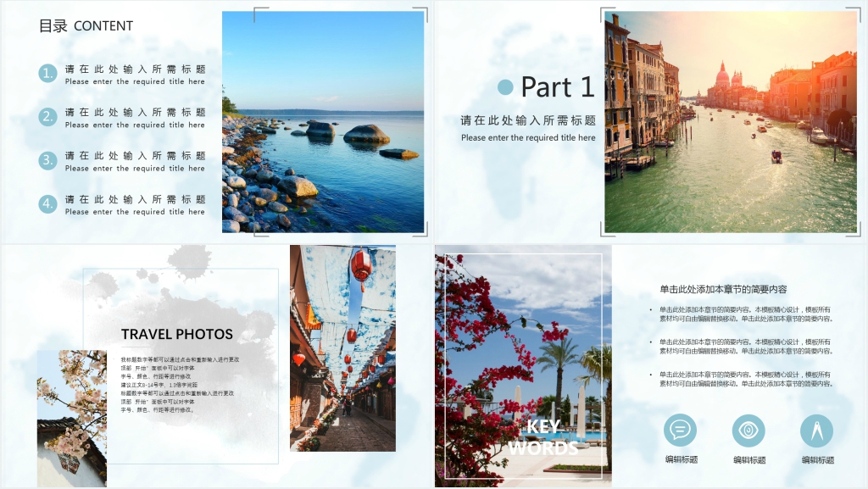Open the lakeside rocks photo

click(x=323, y=121)
